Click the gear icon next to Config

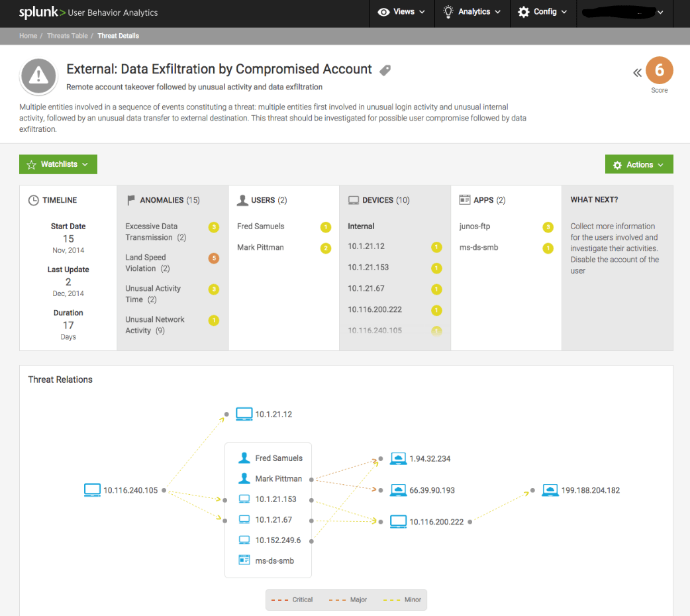click(523, 12)
